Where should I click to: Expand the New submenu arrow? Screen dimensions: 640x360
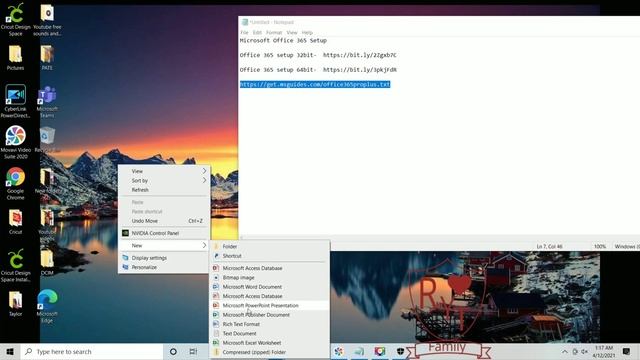(204, 245)
